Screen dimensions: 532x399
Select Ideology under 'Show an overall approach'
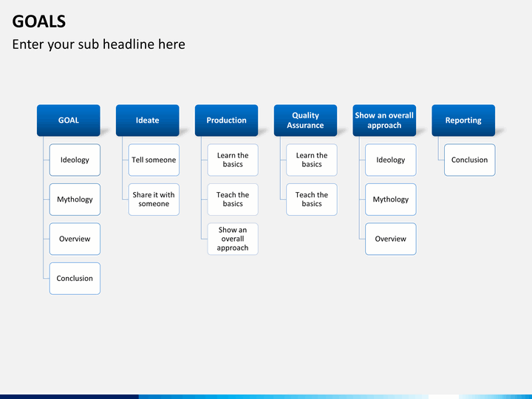[391, 160]
